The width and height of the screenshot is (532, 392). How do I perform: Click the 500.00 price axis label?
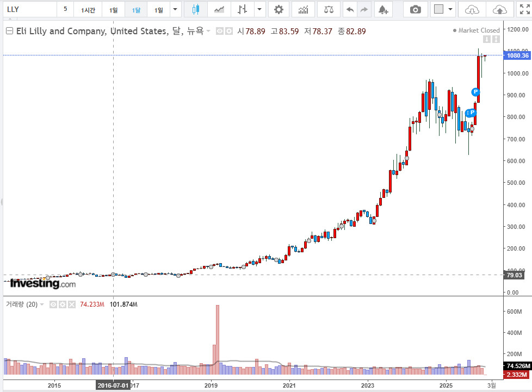point(516,183)
